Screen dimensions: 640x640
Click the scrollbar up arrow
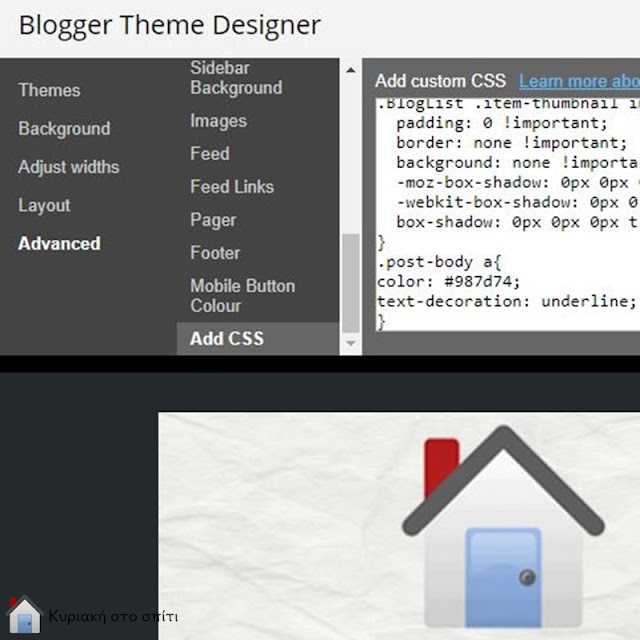pos(351,70)
